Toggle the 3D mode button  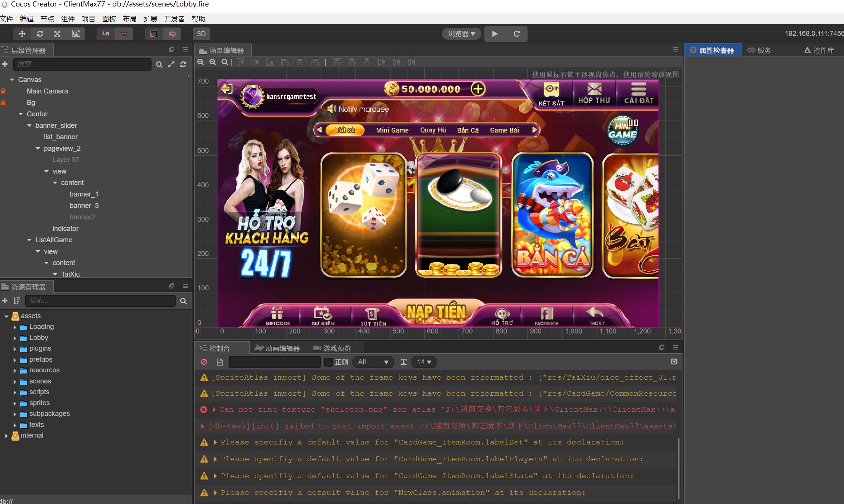click(201, 34)
